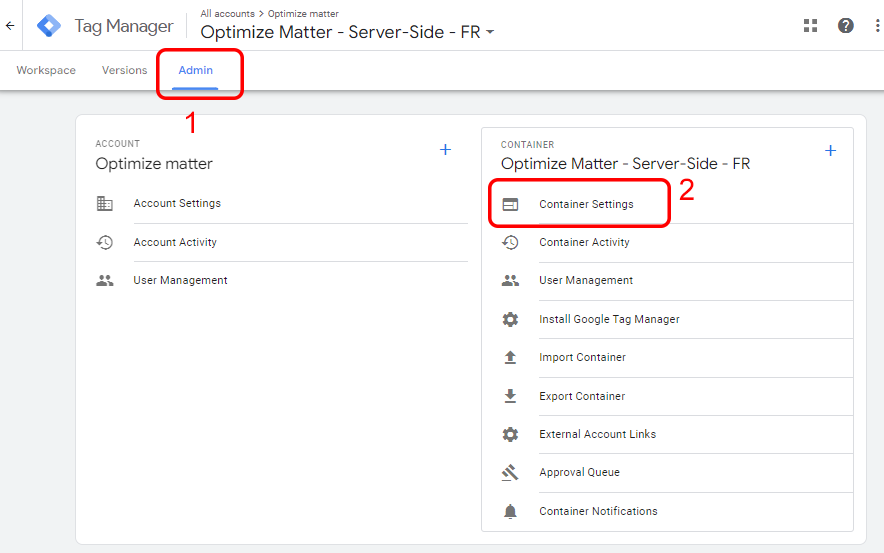This screenshot has width=884, height=553.
Task: Click the Optimize matter account heading
Action: point(154,163)
